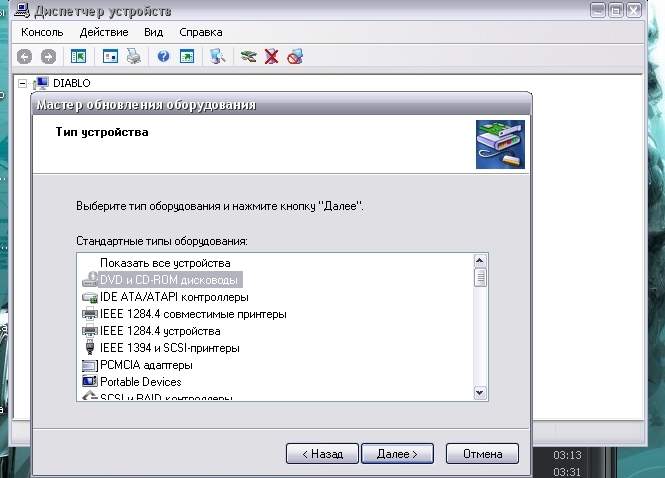Open the Консоль menu
665x478 pixels.
tap(42, 32)
